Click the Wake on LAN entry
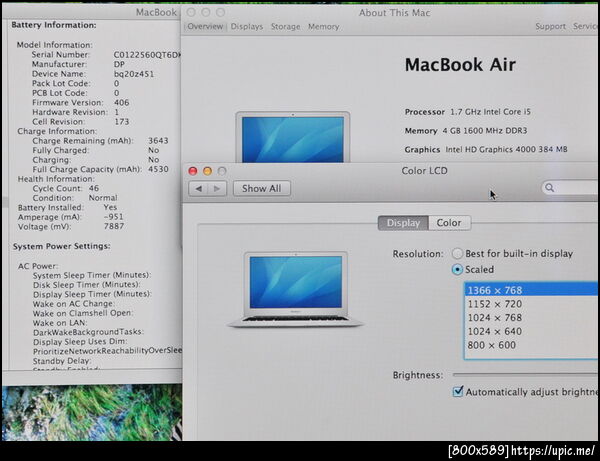 60,323
